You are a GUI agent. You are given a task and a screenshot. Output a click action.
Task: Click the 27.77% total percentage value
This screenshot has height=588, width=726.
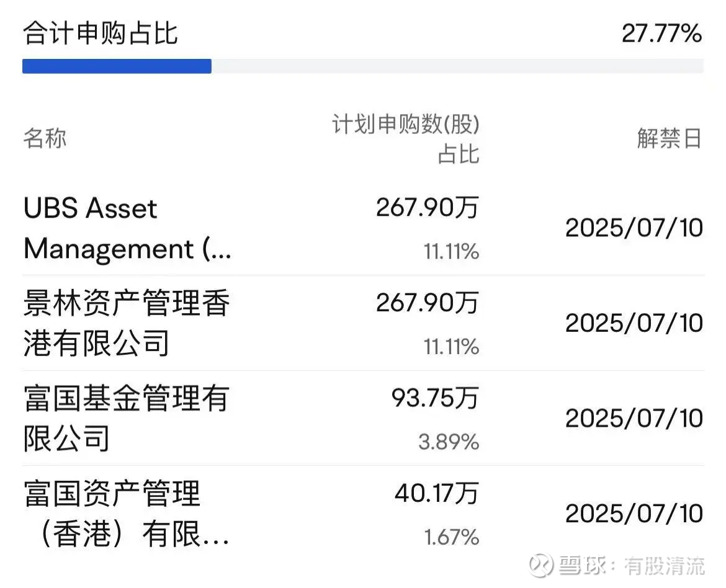pos(661,33)
